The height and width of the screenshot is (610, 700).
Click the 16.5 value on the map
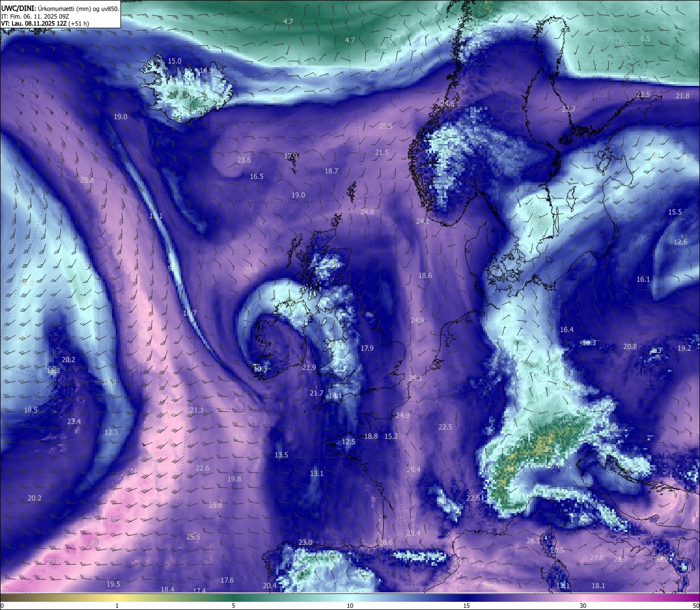pos(256,177)
